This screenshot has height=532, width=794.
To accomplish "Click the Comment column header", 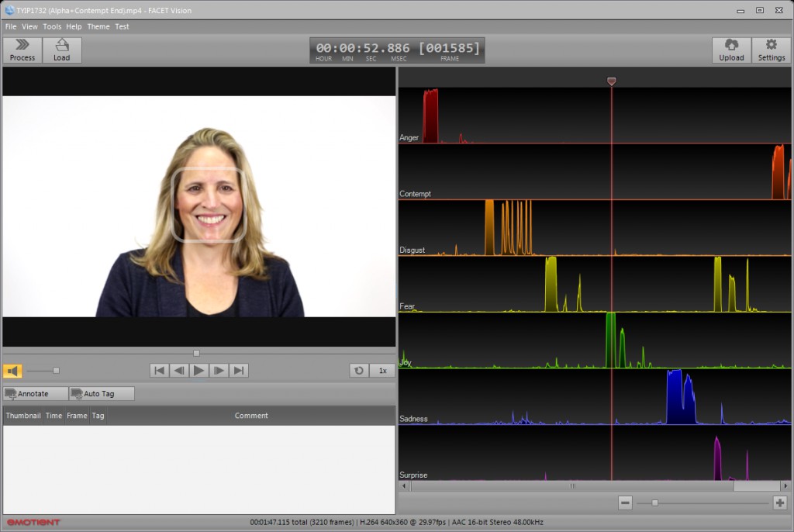I will 251,416.
